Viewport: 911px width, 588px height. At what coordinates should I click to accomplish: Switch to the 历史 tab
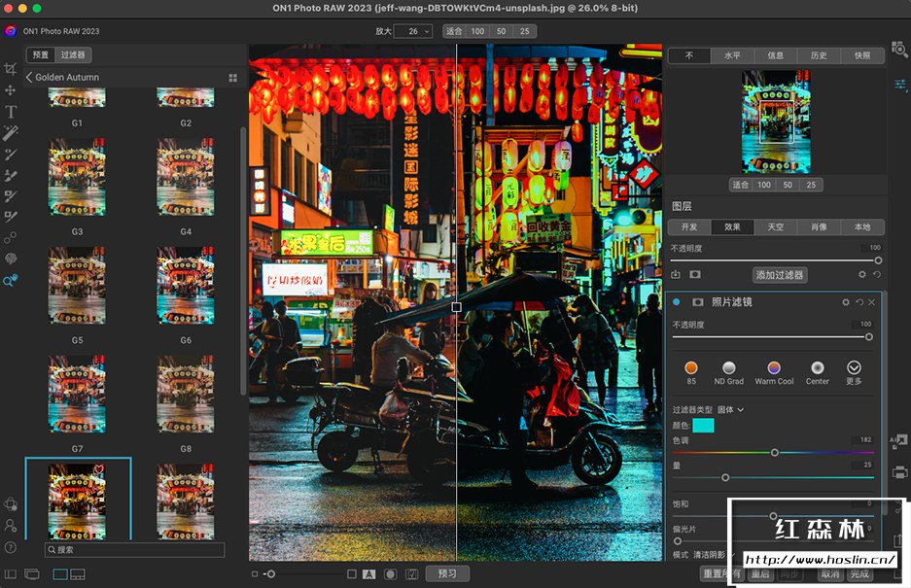pyautogui.click(x=818, y=55)
